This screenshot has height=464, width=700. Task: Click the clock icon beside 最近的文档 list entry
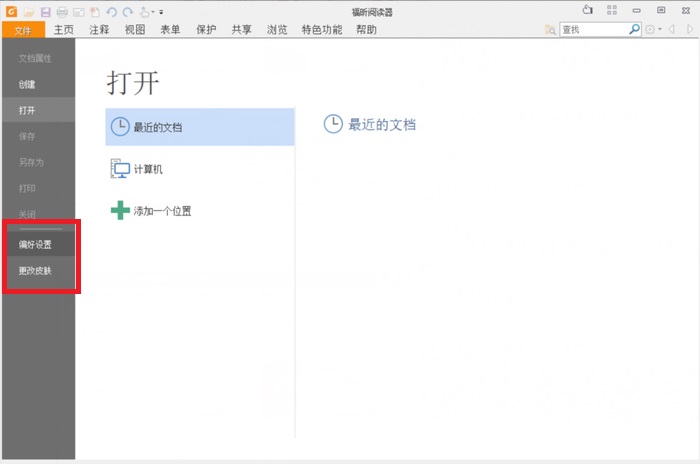click(x=120, y=127)
